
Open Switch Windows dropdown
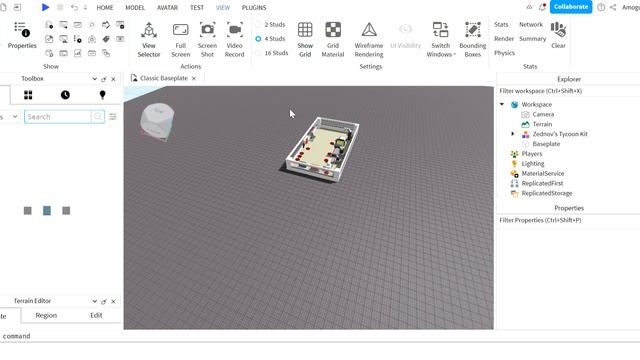(441, 40)
